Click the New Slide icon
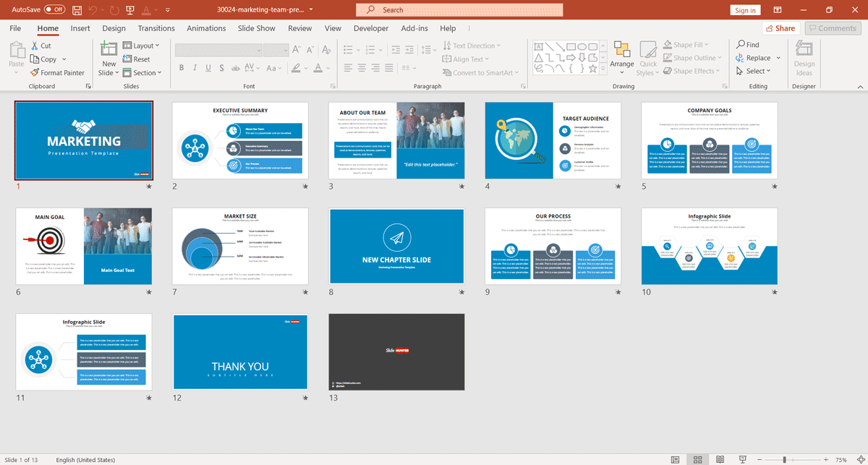This screenshot has height=465, width=868. click(x=109, y=49)
